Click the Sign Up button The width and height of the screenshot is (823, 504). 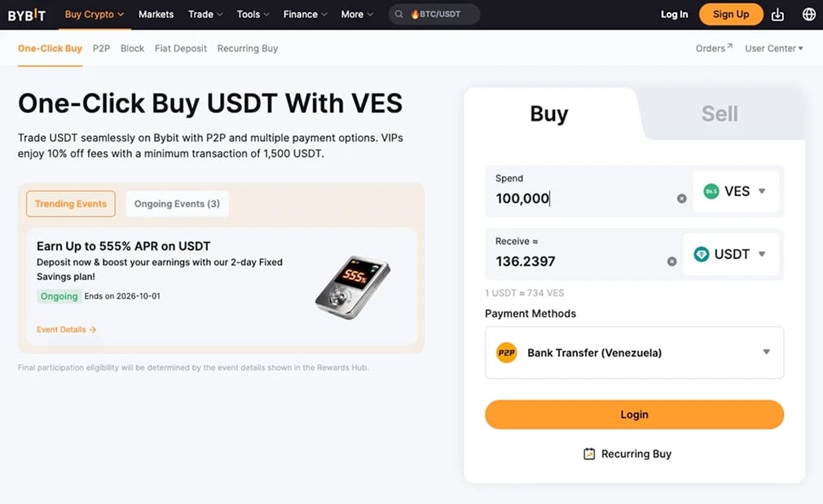point(731,15)
